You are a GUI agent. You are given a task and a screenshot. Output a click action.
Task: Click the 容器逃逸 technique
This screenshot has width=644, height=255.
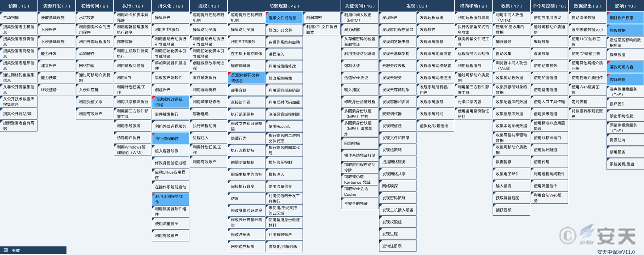(208, 114)
